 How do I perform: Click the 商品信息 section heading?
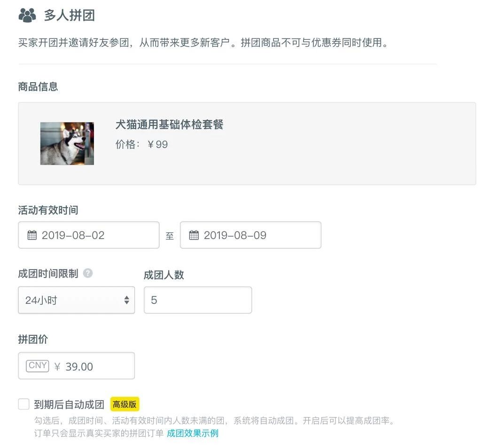38,86
